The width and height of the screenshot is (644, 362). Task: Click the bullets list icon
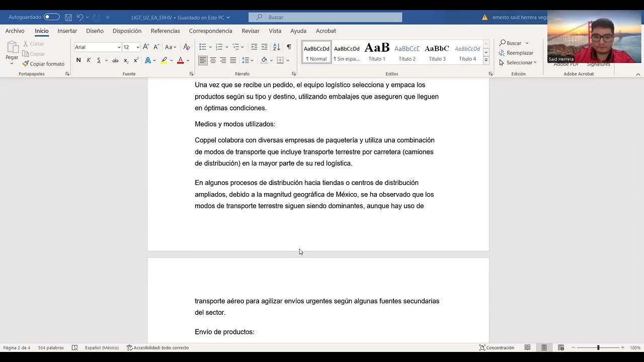pos(203,47)
